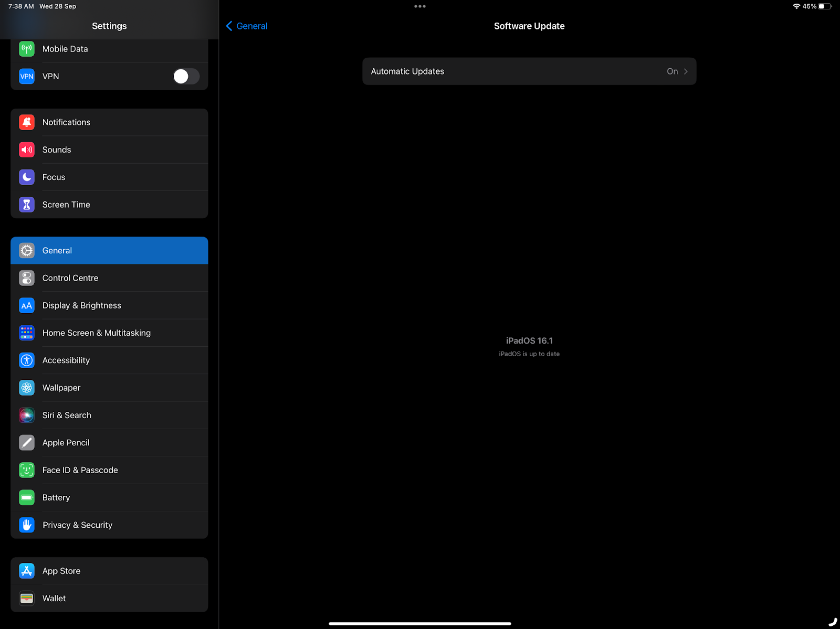
Task: Tap the battery indicator in status bar
Action: pos(825,6)
